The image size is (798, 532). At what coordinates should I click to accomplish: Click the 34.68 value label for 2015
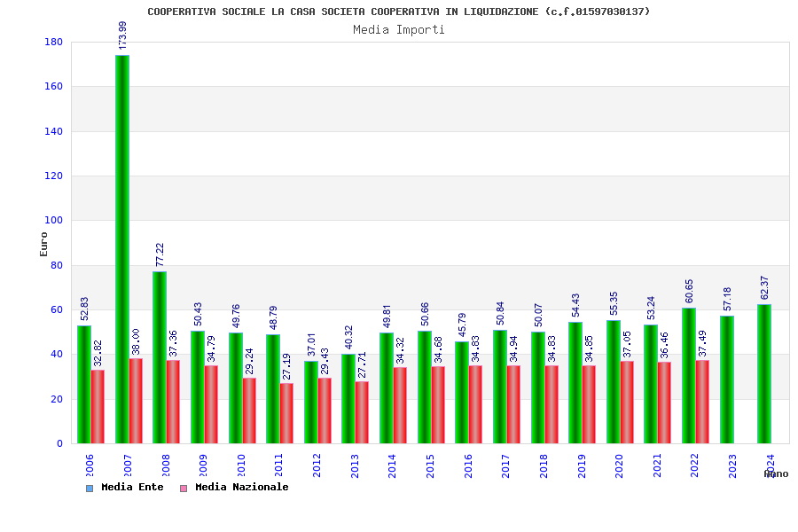438,349
